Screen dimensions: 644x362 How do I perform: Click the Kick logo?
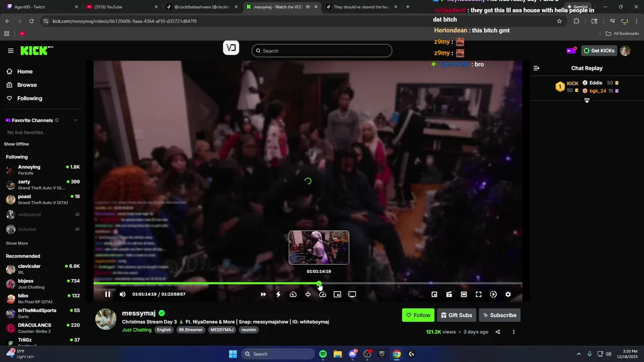point(37,50)
